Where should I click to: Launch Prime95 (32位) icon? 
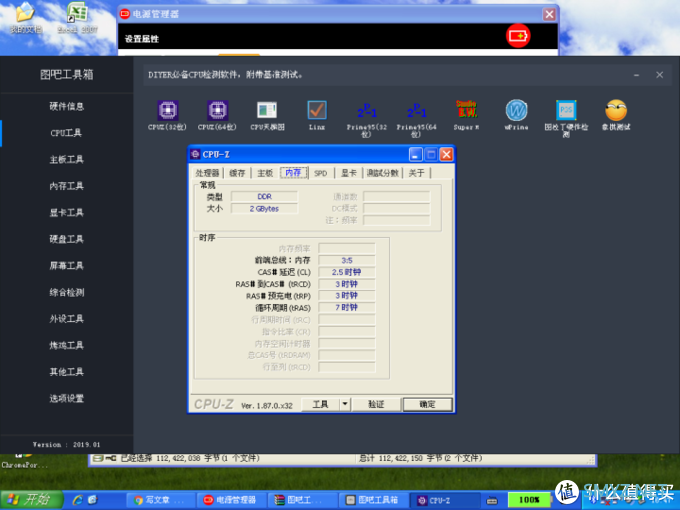[367, 111]
